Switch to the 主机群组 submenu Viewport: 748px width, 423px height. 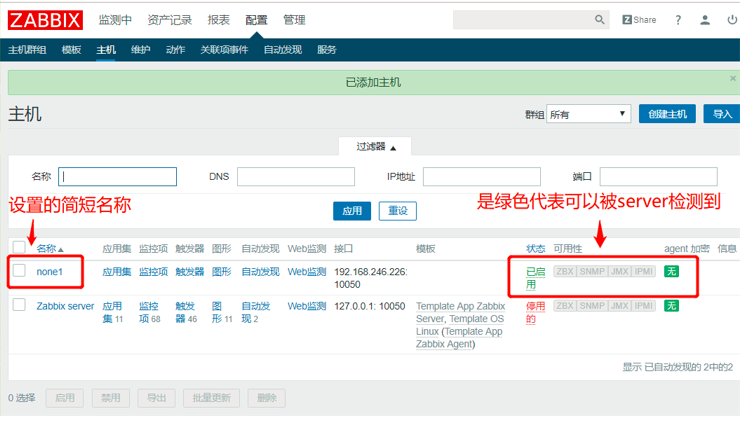pos(27,50)
